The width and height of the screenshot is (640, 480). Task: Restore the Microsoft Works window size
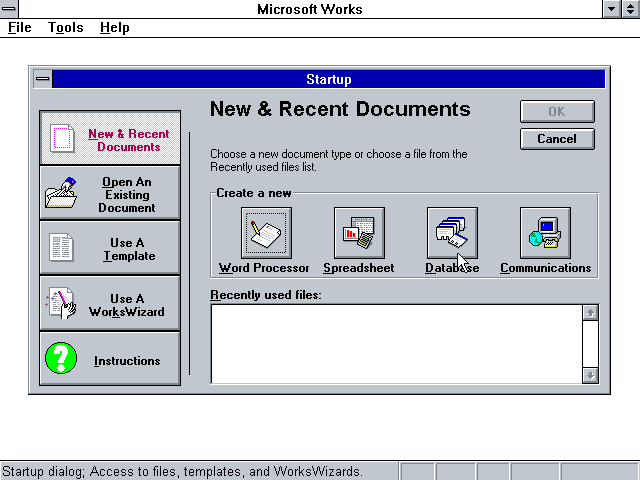point(631,9)
